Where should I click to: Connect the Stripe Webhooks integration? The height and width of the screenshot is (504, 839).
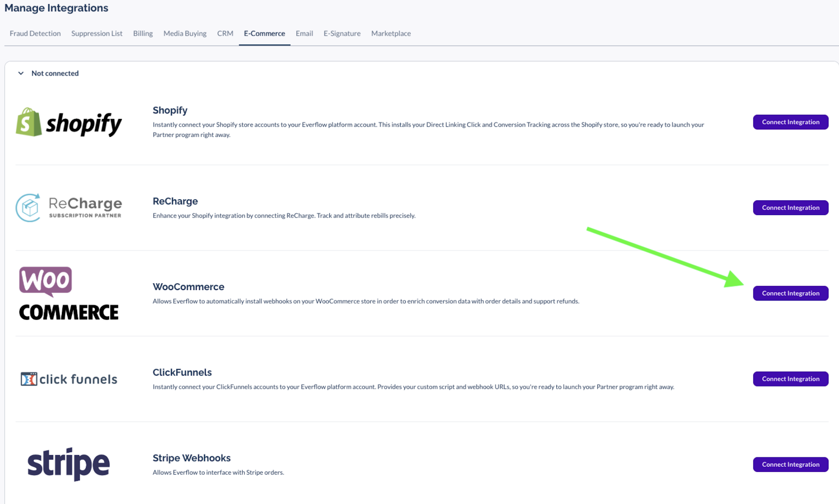click(791, 465)
